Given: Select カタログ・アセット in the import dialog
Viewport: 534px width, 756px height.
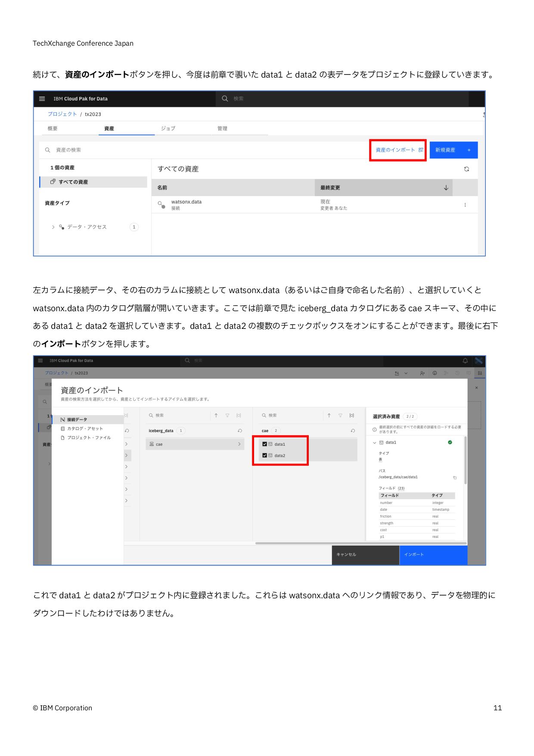Looking at the screenshot, I should pyautogui.click(x=85, y=428).
